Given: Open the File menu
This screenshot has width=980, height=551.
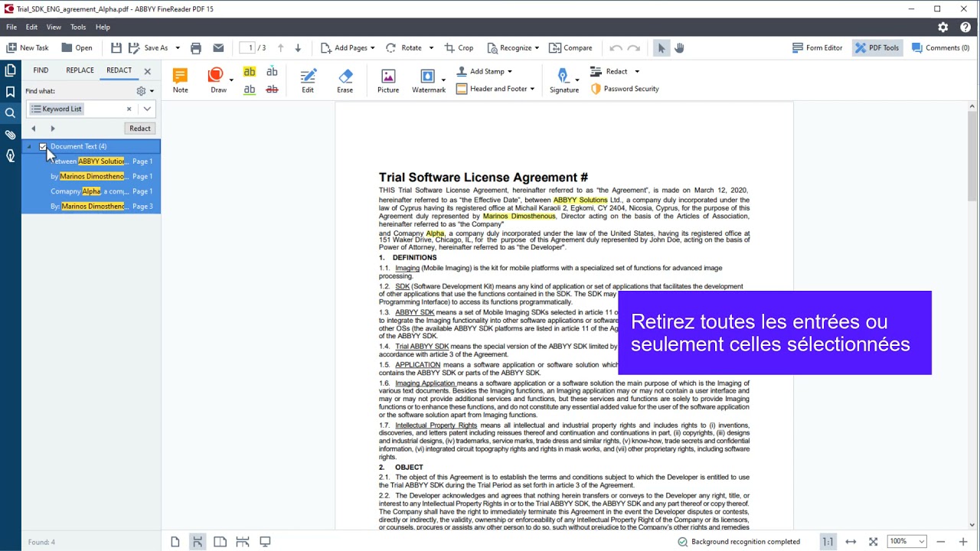Looking at the screenshot, I should [11, 27].
